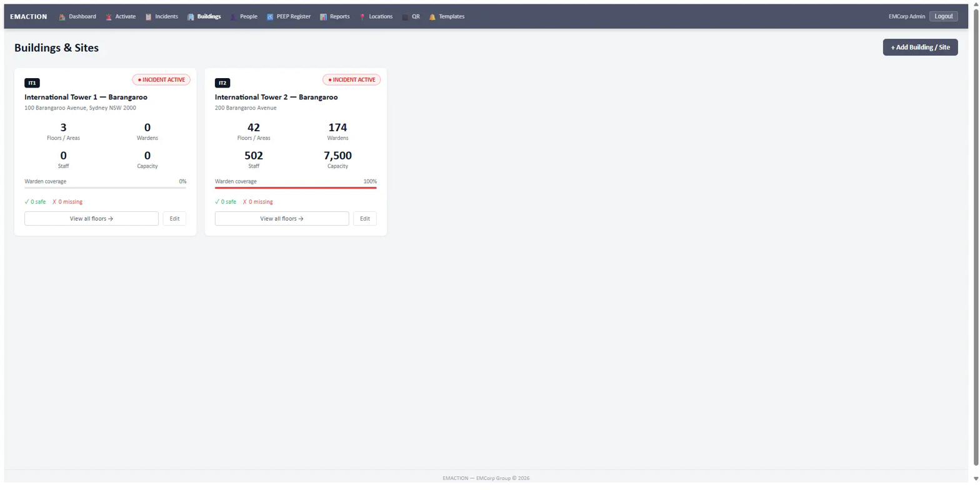The image size is (980, 490).
Task: Click the Incidents clipboard icon
Action: [148, 17]
